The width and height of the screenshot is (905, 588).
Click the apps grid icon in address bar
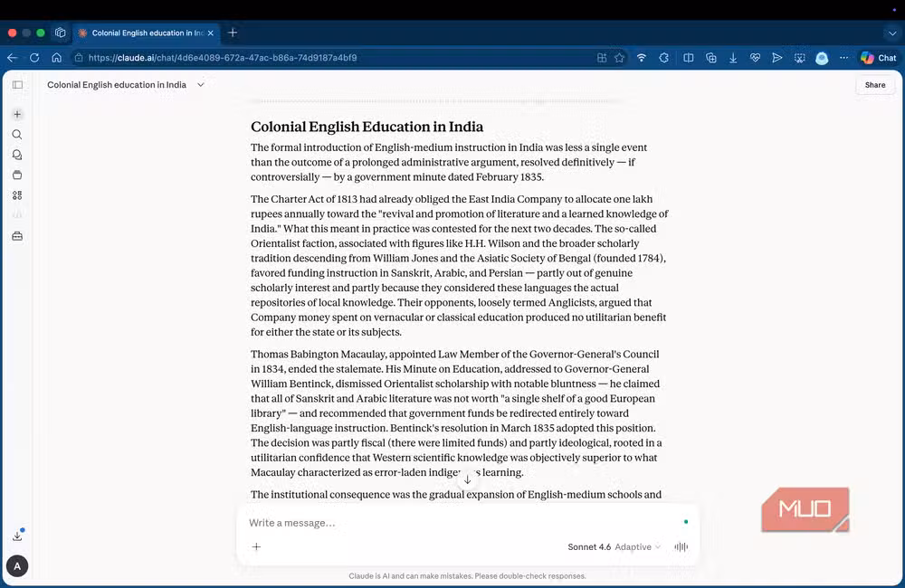602,58
